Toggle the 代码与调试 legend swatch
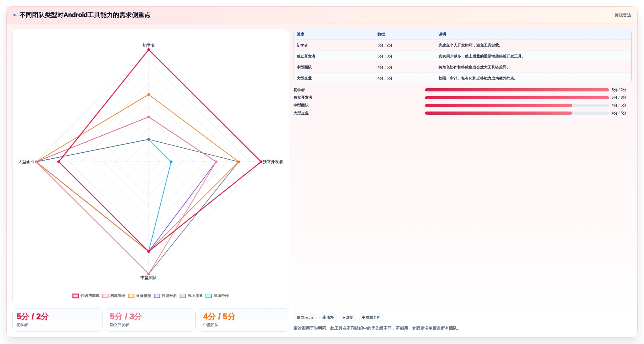This screenshot has width=644, height=344. pos(76,296)
